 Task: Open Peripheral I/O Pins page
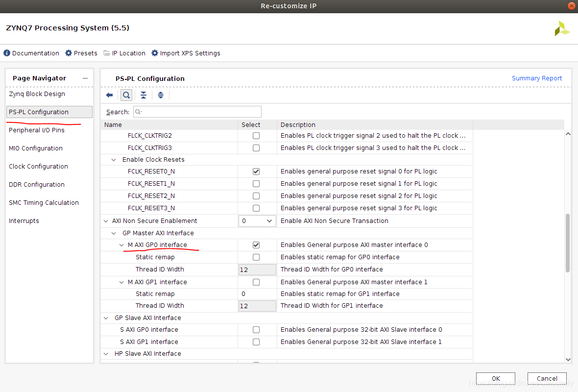pos(37,130)
